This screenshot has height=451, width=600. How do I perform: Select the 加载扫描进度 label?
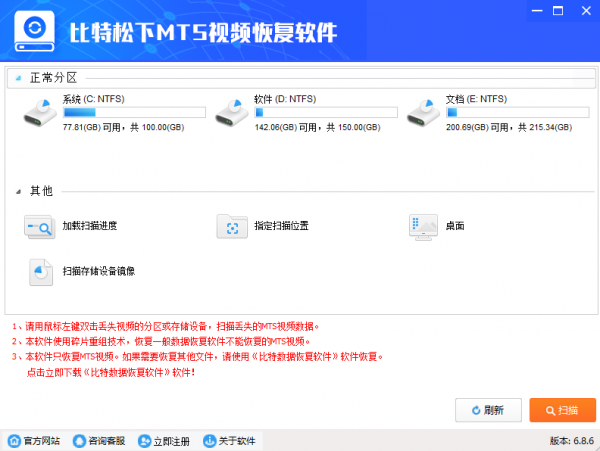click(90, 226)
